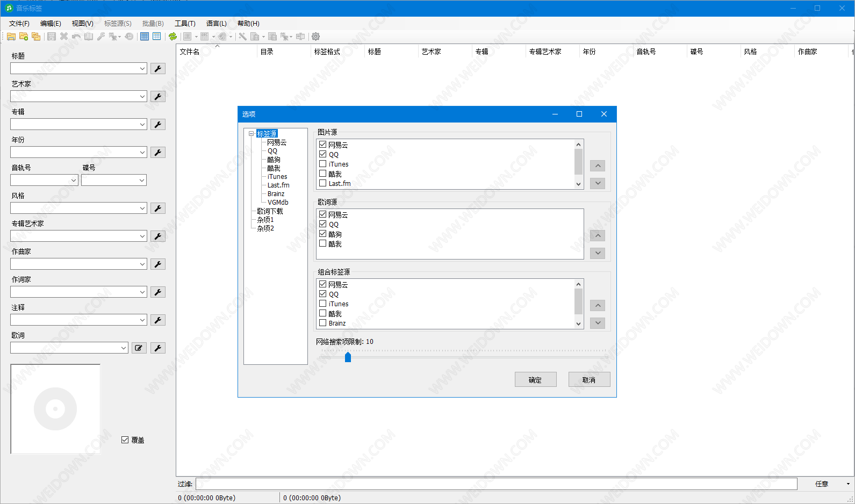This screenshot has height=504, width=855.
Task: Open the 编辑(E) menu
Action: [51, 24]
